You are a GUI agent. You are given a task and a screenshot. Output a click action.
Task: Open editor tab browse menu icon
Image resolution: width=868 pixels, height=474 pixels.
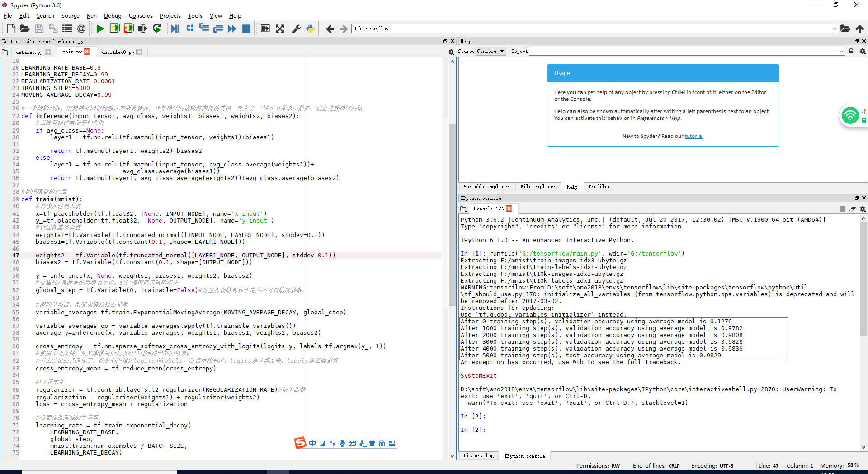[x=5, y=52]
